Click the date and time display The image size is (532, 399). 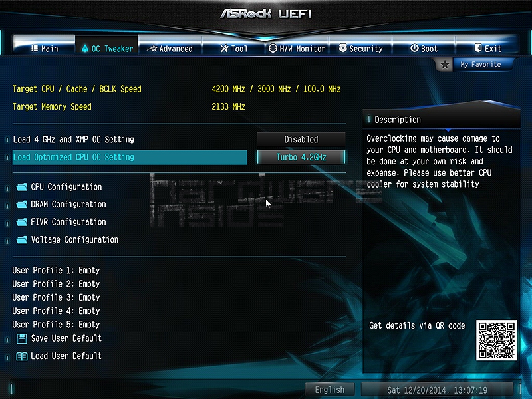pos(438,390)
